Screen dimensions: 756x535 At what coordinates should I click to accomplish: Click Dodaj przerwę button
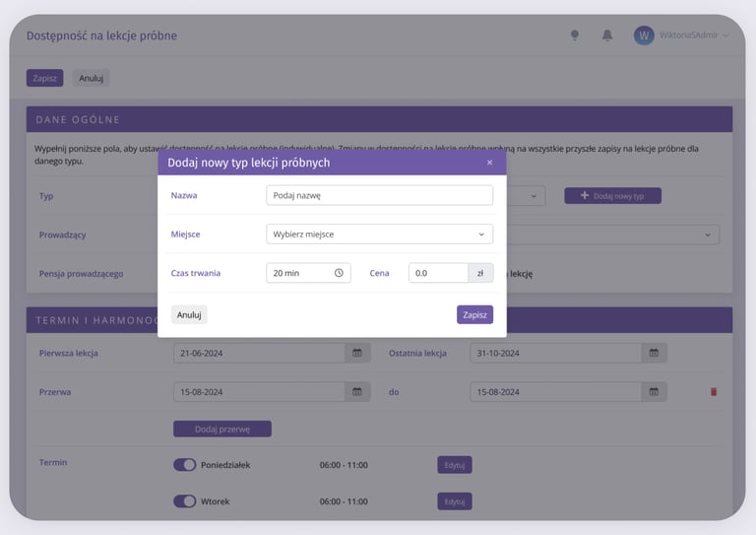[x=221, y=430]
